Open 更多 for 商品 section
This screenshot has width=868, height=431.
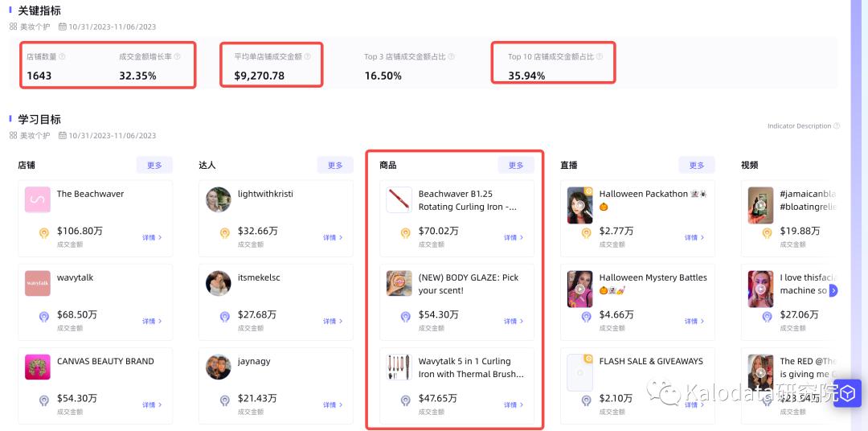click(516, 165)
